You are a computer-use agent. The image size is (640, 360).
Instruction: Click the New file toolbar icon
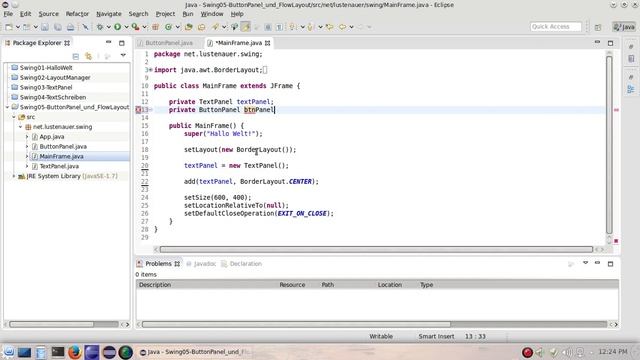point(9,27)
